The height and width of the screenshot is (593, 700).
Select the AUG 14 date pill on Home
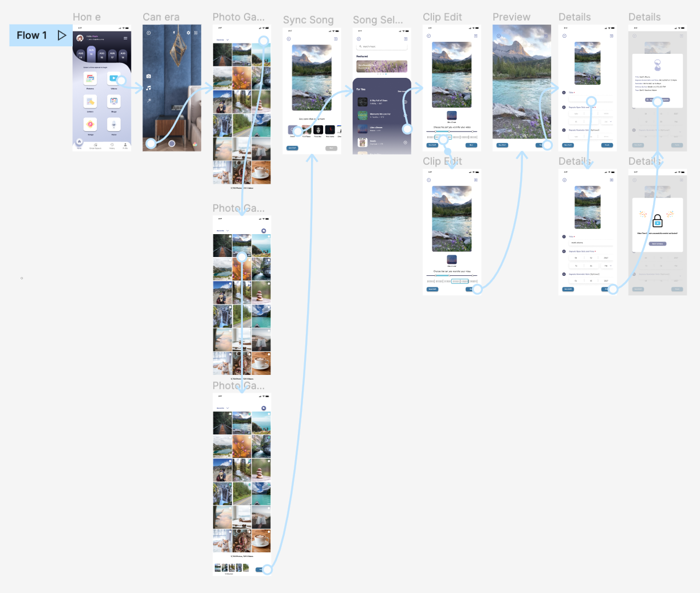[x=81, y=55]
